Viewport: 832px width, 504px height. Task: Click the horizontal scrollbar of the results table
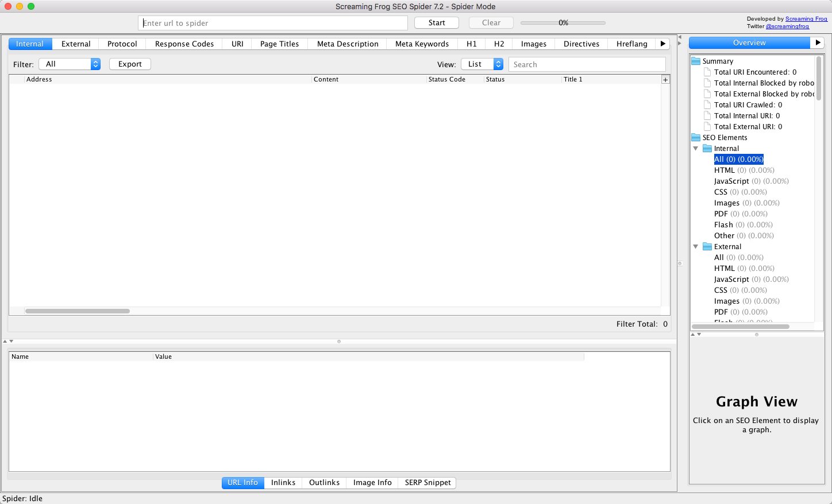coord(78,311)
